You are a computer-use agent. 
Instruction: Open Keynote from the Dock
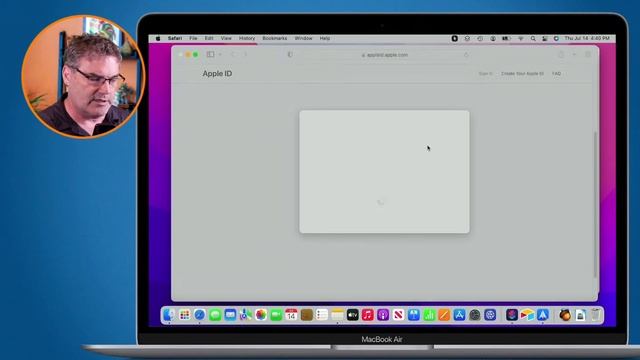(413, 315)
